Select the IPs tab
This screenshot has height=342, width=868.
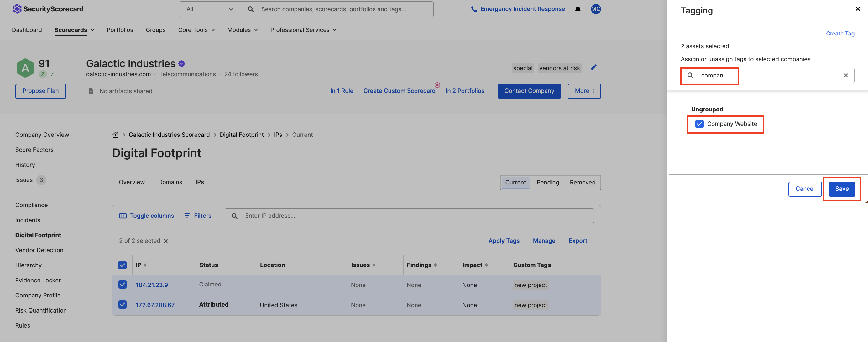coord(200,182)
